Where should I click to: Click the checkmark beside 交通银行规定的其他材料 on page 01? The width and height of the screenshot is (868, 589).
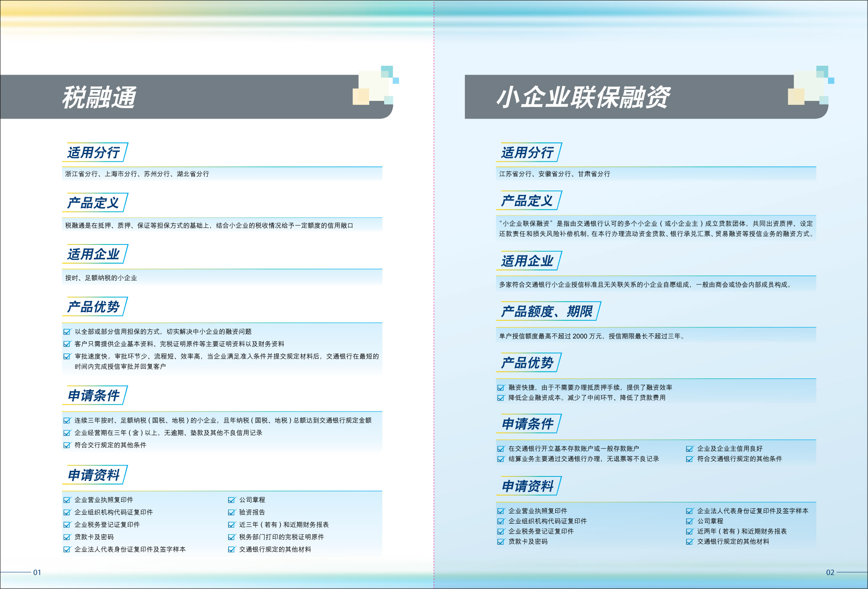coord(232,549)
